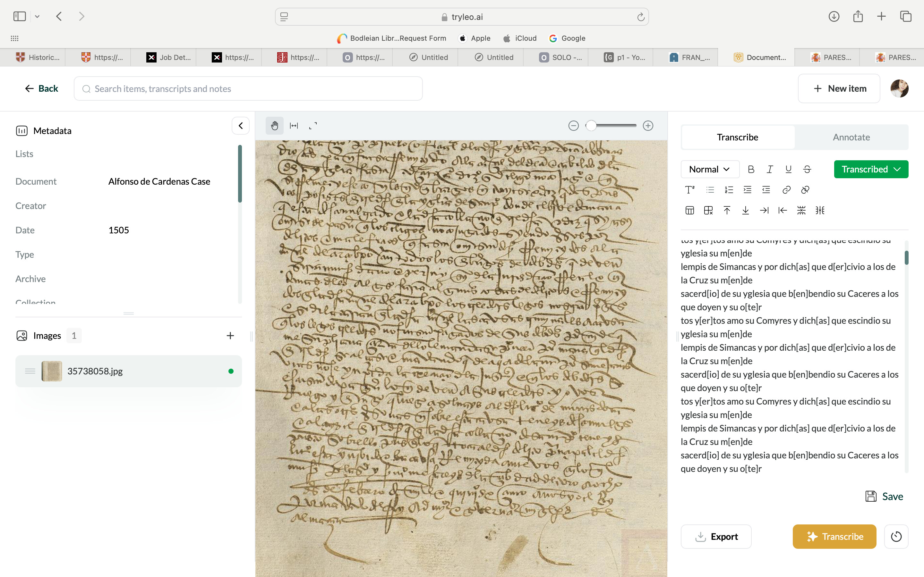Open the Normal text style dropdown
The height and width of the screenshot is (577, 924).
(709, 169)
